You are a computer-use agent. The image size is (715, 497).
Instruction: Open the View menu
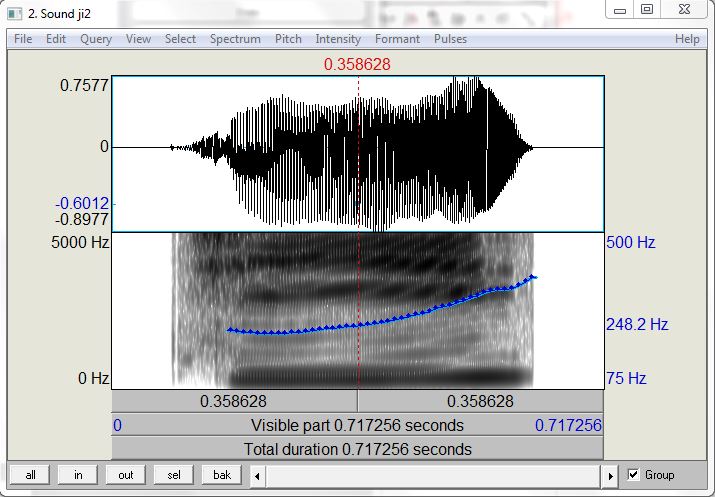138,39
